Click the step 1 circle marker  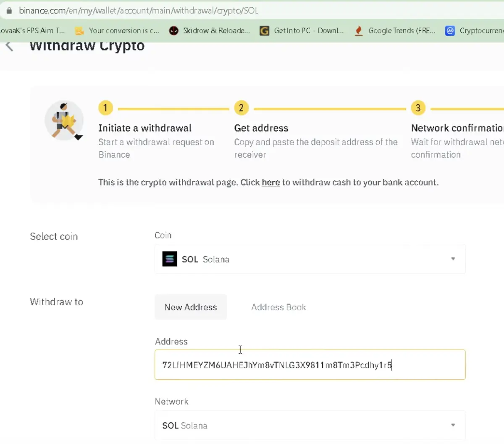[x=105, y=108]
